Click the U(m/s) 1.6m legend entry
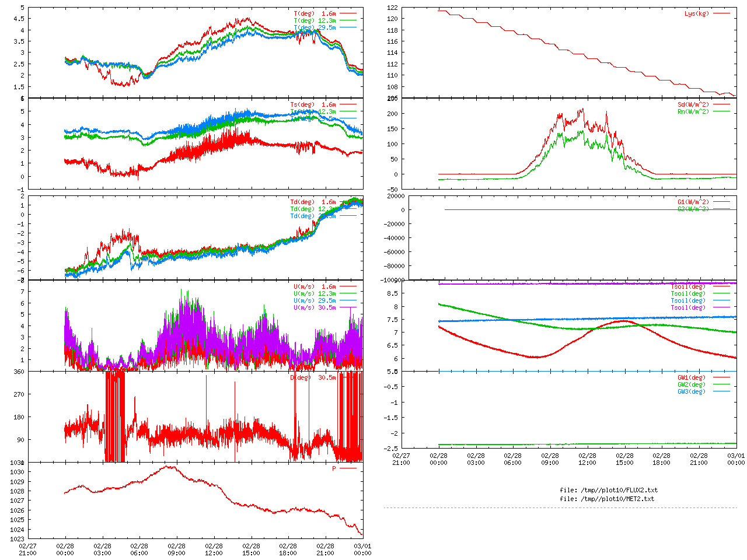Image resolution: width=747 pixels, height=560 pixels. pos(315,287)
